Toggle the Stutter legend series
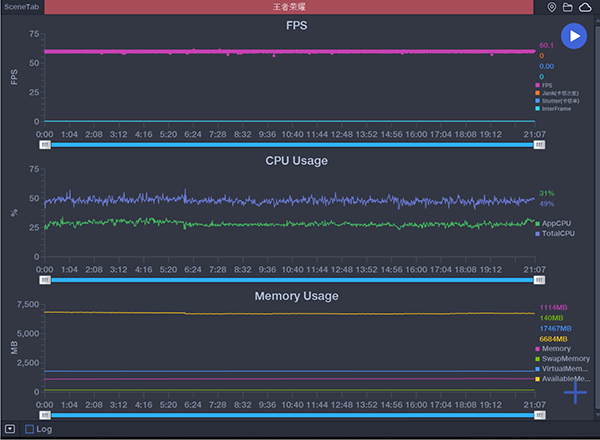 pos(558,101)
